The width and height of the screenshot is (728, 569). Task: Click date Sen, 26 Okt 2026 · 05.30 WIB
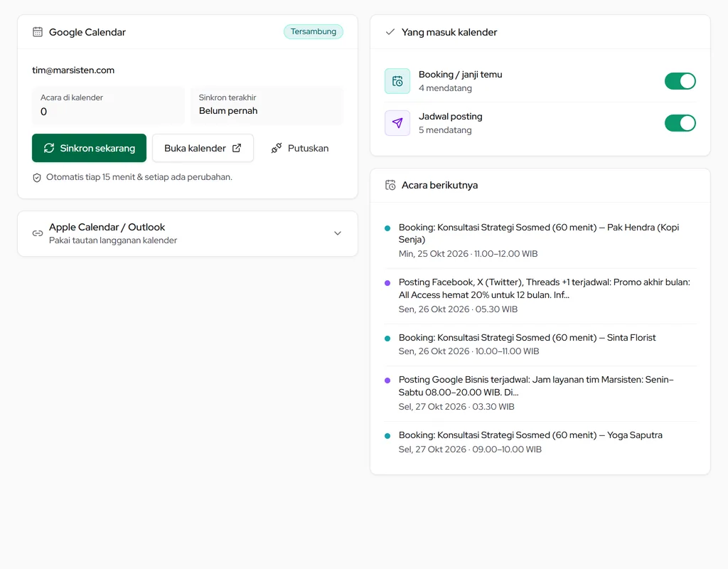pyautogui.click(x=458, y=309)
